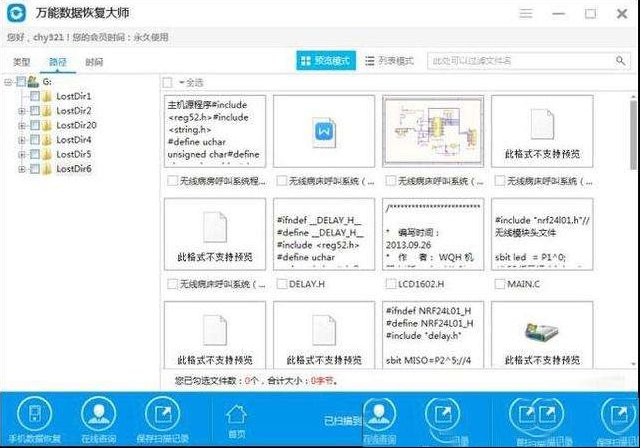The width and height of the screenshot is (640, 448).
Task: Tick the 全选 select-all checkbox
Action: (167, 83)
